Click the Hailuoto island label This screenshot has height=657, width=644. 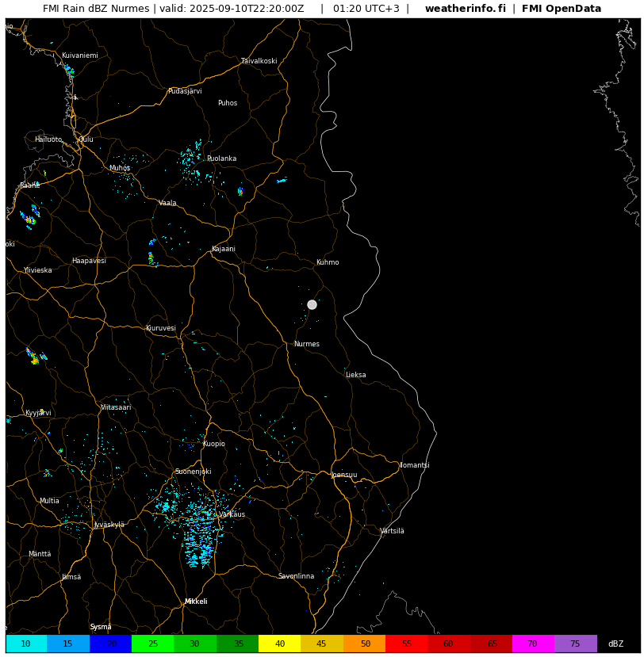pos(48,139)
